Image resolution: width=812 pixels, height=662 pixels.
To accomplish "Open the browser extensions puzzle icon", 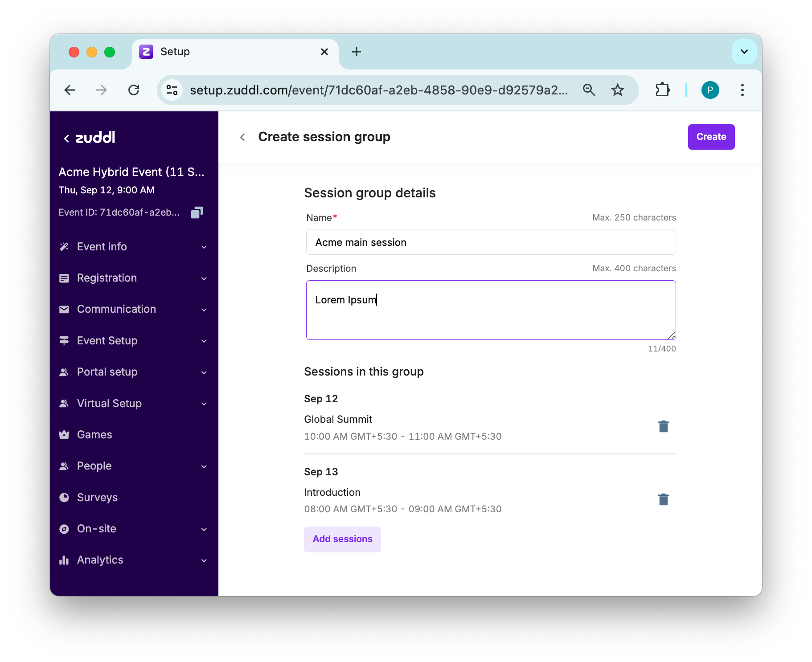I will tap(663, 90).
